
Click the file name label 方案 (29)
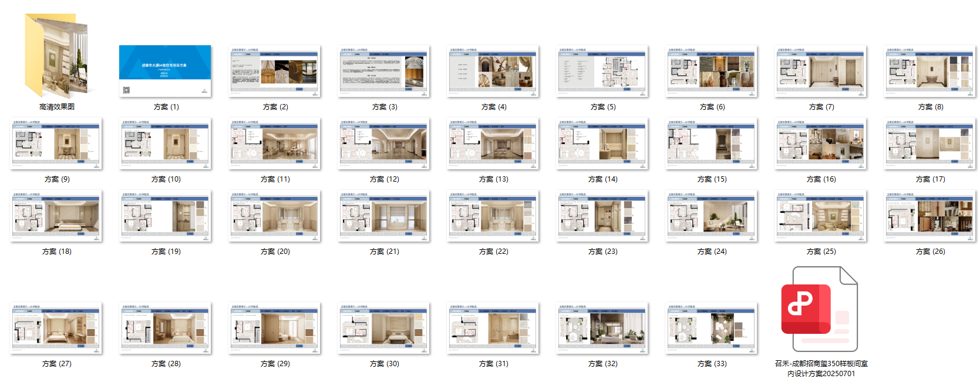click(275, 364)
